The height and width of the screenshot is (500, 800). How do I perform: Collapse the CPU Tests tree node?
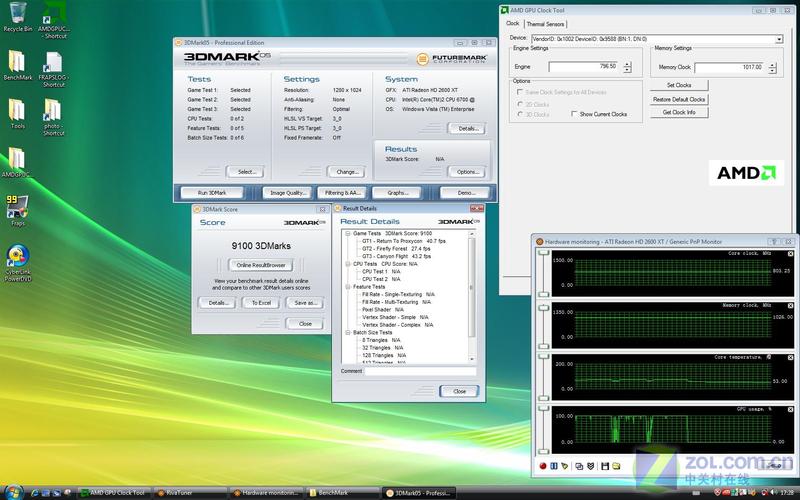tap(348, 264)
